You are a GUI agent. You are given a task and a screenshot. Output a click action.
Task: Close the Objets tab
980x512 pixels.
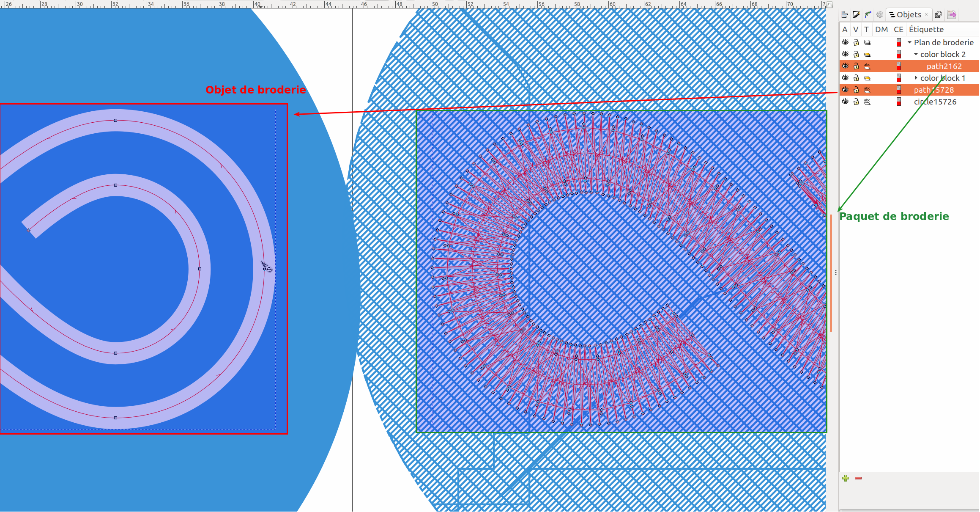coord(926,14)
